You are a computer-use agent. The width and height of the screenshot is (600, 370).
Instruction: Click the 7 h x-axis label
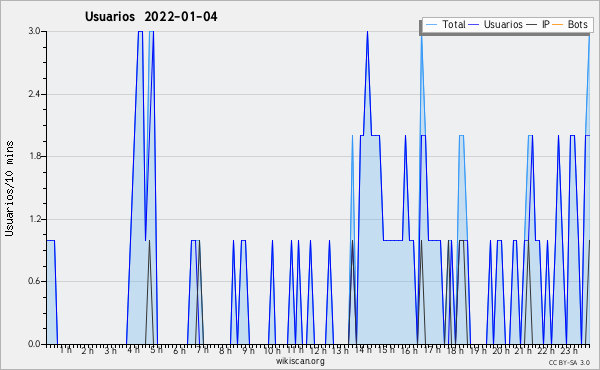202,350
